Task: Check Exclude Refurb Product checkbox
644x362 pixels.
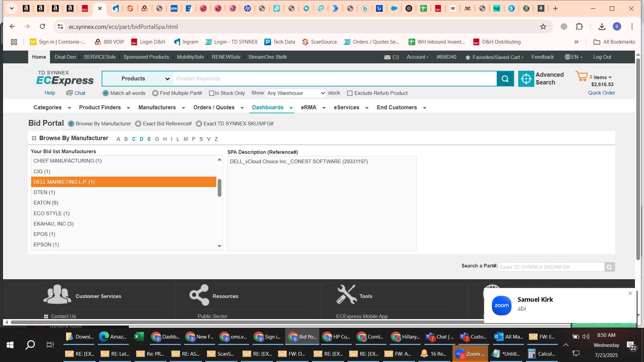Action: coord(350,93)
